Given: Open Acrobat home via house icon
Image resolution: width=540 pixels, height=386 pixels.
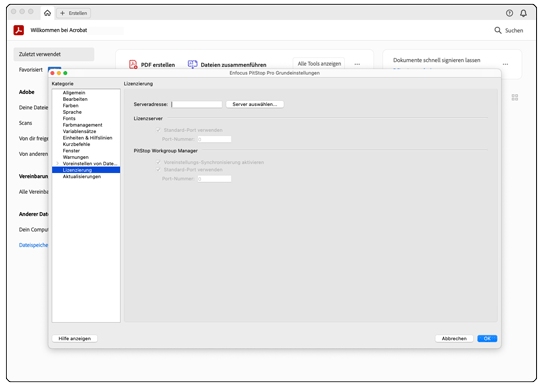Looking at the screenshot, I should pos(47,13).
